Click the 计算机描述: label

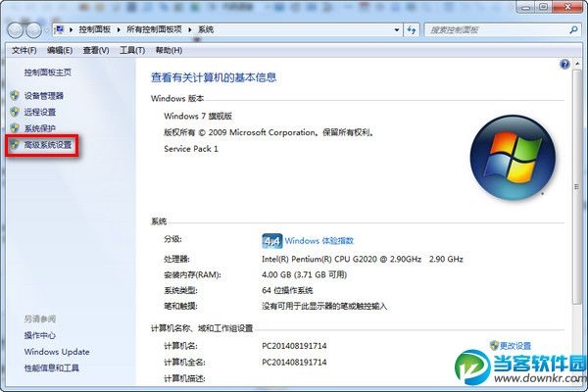[x=184, y=378]
